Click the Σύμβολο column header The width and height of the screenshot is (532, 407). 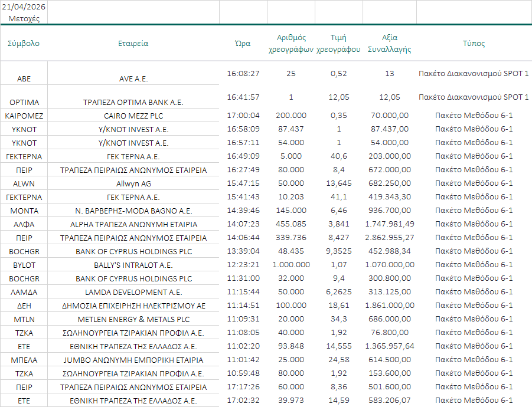click(24, 43)
